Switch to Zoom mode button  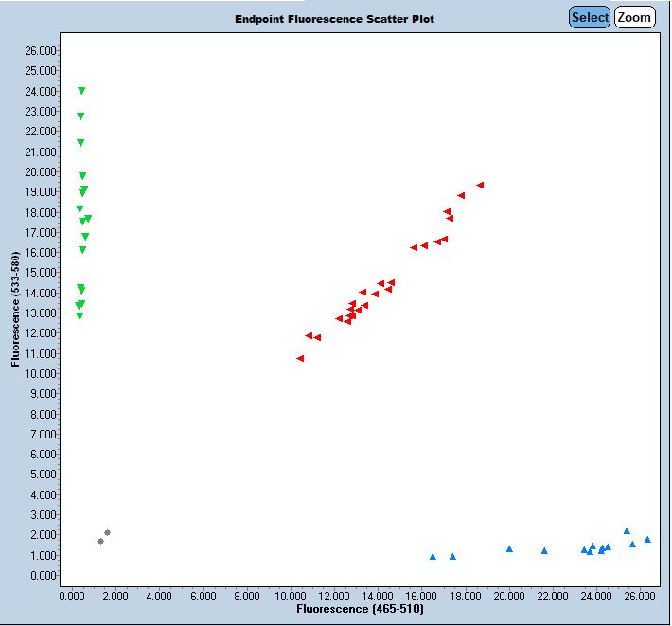(x=634, y=17)
